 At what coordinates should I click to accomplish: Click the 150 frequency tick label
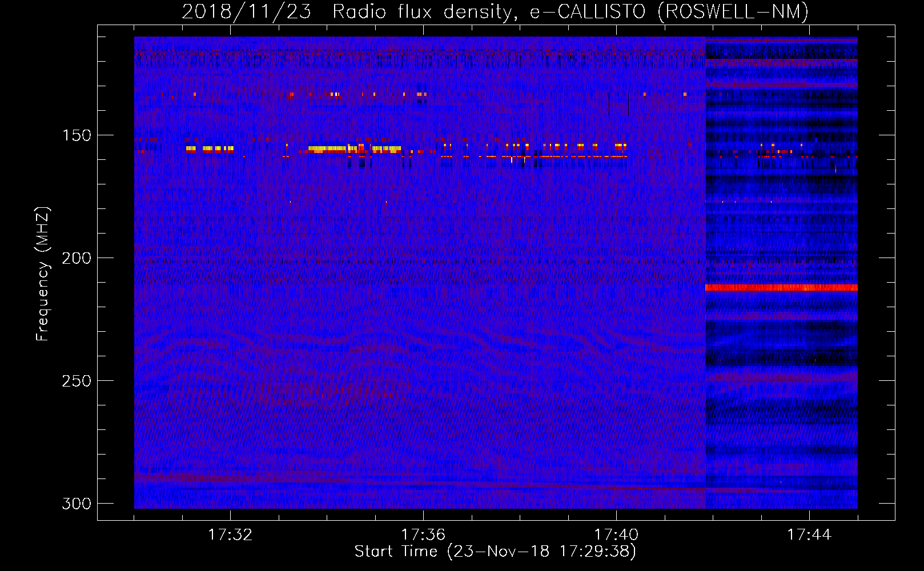[x=77, y=135]
